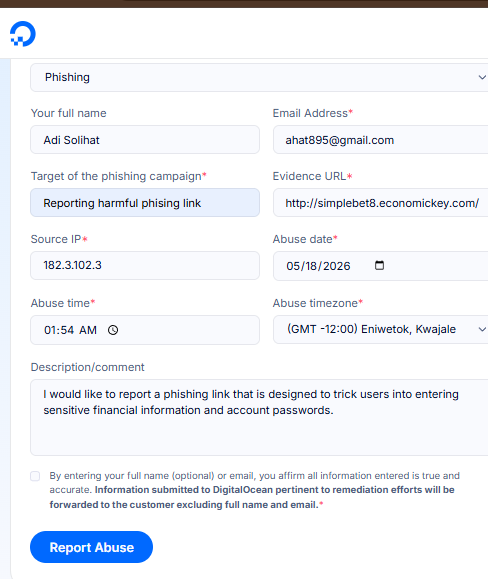This screenshot has height=579, width=488.
Task: Focus the Your full name field
Action: pos(145,140)
